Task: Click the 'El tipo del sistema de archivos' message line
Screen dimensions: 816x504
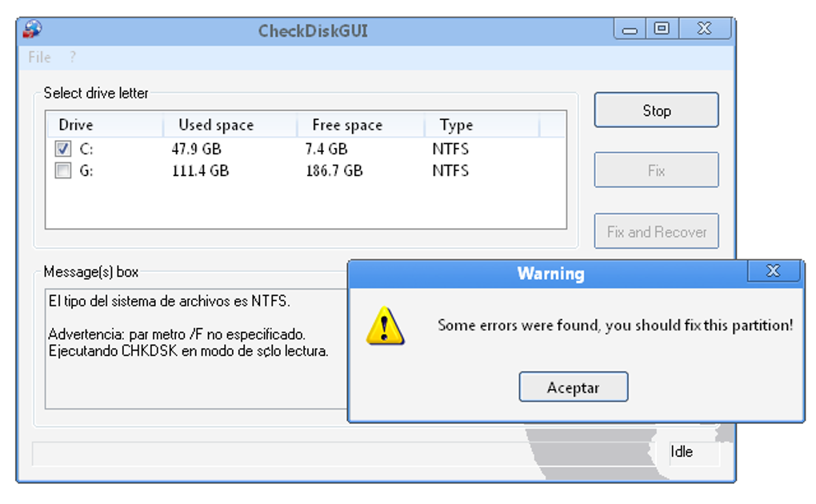Action: [x=169, y=301]
